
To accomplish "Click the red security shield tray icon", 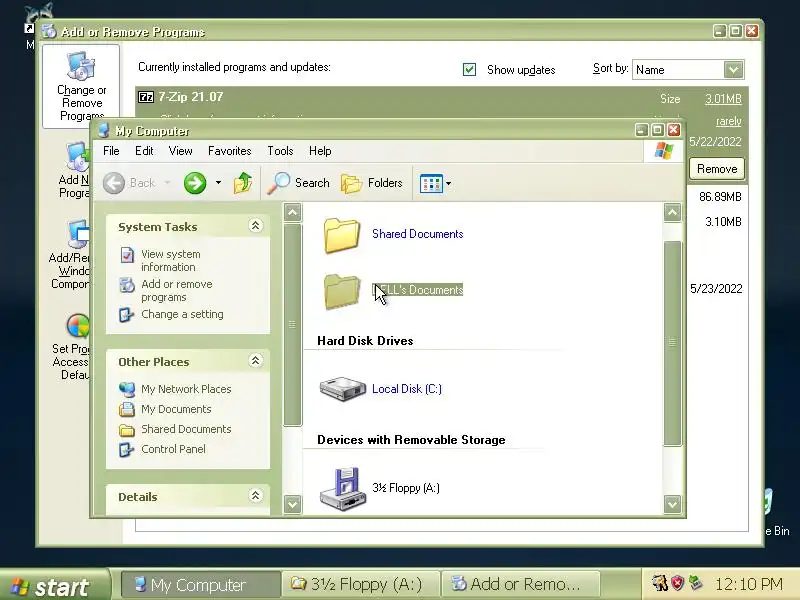I will coord(678,583).
